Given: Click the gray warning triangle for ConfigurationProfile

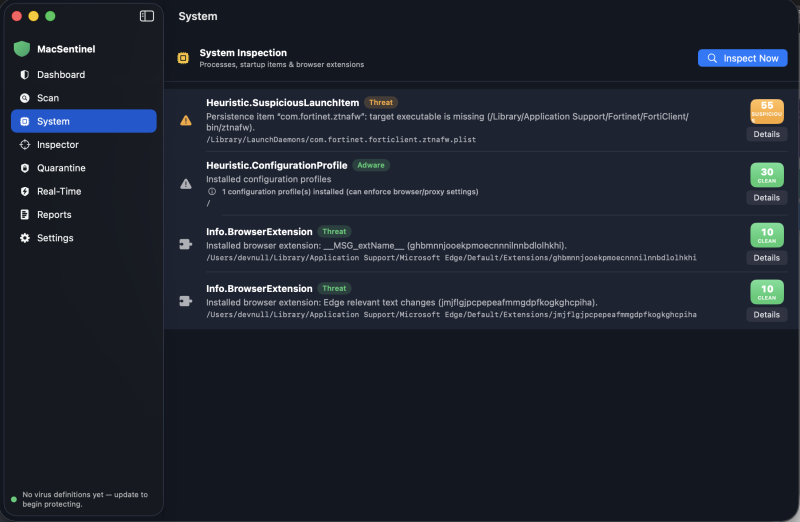Looking at the screenshot, I should 186,184.
